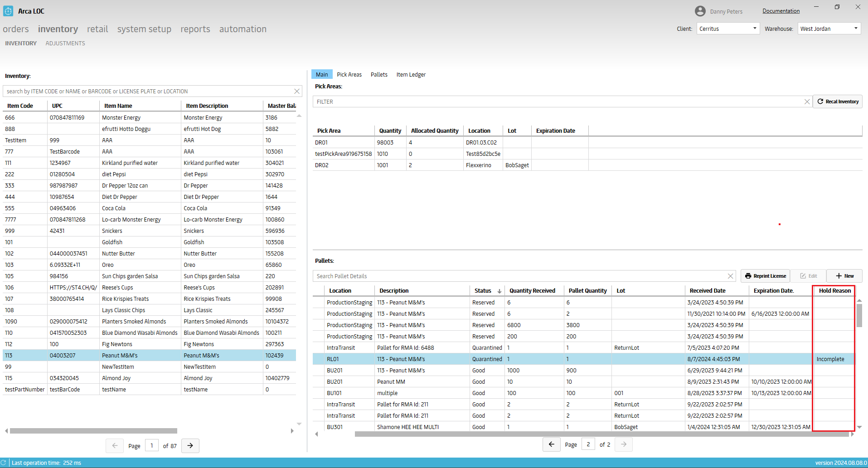Select the Item Ledger tab
This screenshot has height=468, width=868.
click(411, 75)
